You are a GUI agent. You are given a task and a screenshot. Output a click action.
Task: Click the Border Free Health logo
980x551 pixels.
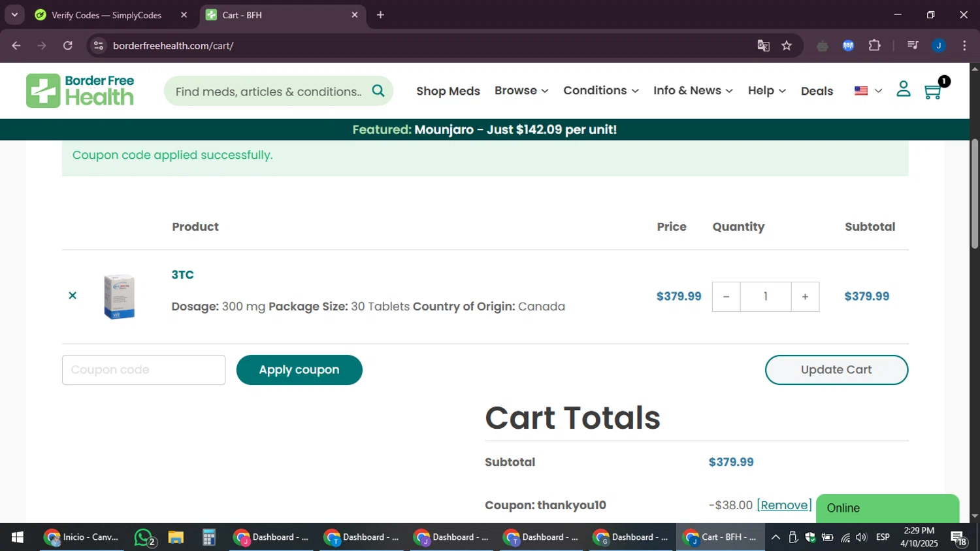pyautogui.click(x=80, y=91)
